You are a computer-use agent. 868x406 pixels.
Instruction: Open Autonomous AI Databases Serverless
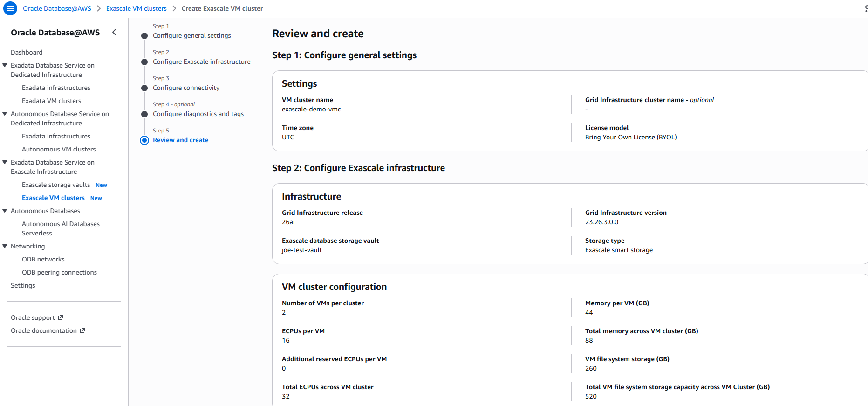61,228
